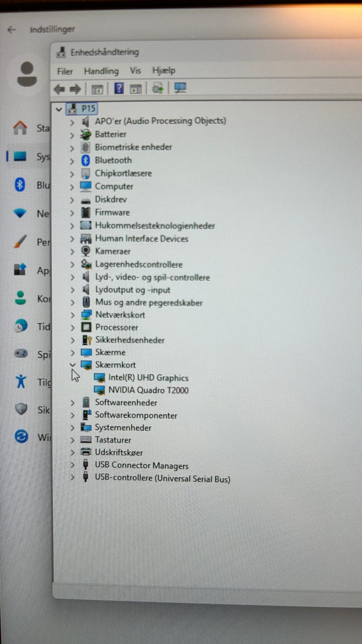The height and width of the screenshot is (644, 362).
Task: Click the gaming controller icon in Settings sidebar
Action: point(21,354)
